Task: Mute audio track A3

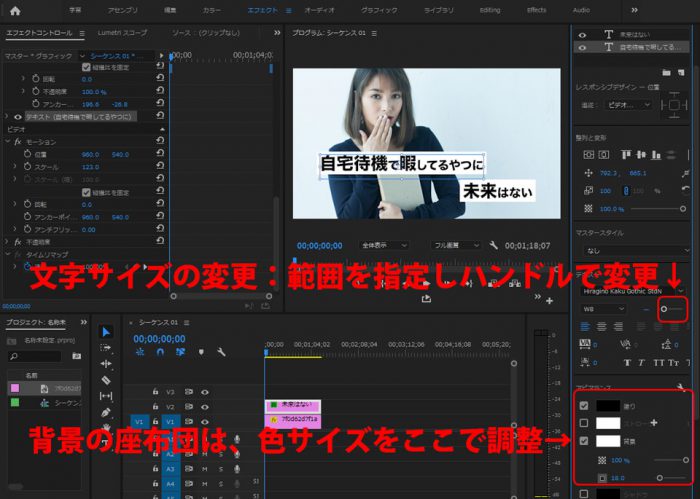Action: click(x=205, y=469)
